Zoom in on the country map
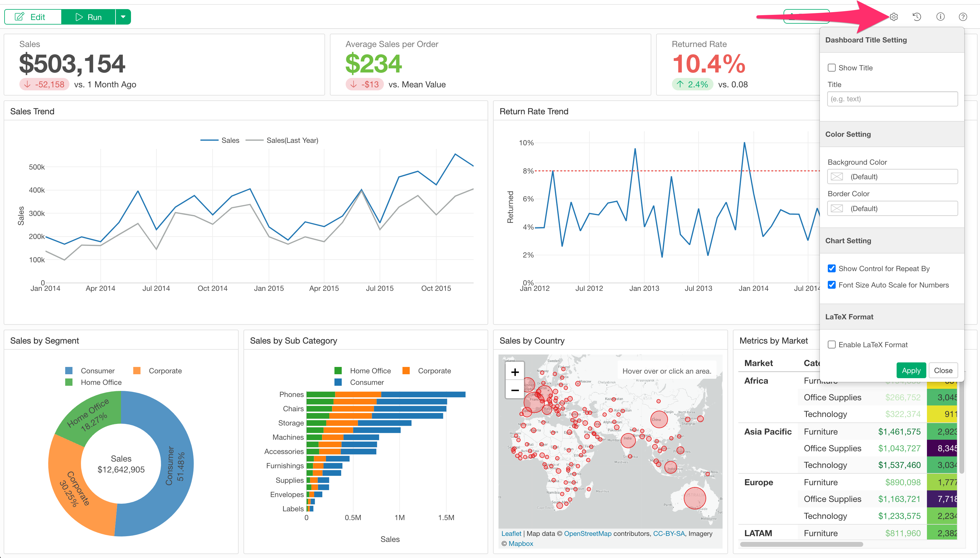 [x=515, y=372]
